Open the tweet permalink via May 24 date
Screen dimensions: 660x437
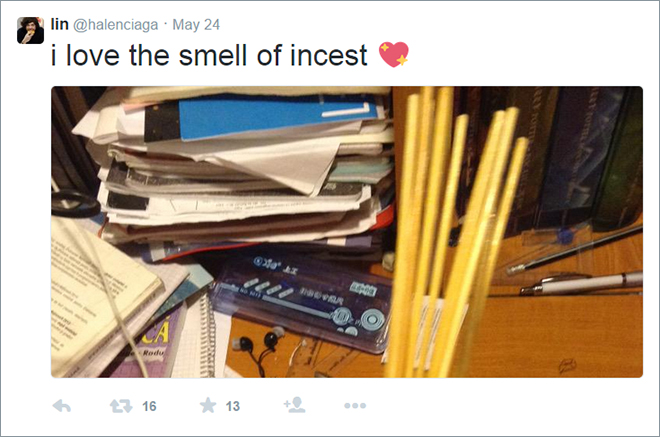pos(196,25)
